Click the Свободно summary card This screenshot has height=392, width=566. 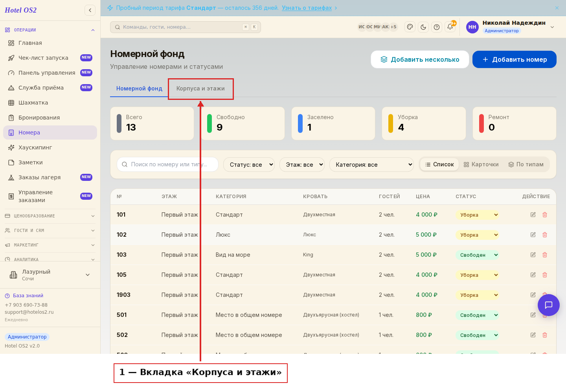click(243, 123)
